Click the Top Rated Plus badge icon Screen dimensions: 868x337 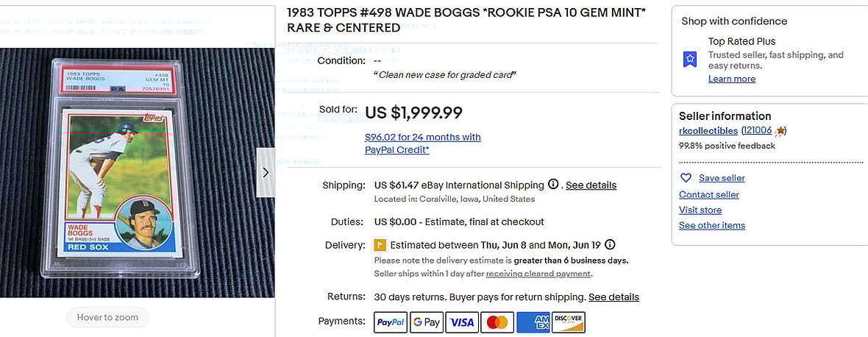(689, 59)
